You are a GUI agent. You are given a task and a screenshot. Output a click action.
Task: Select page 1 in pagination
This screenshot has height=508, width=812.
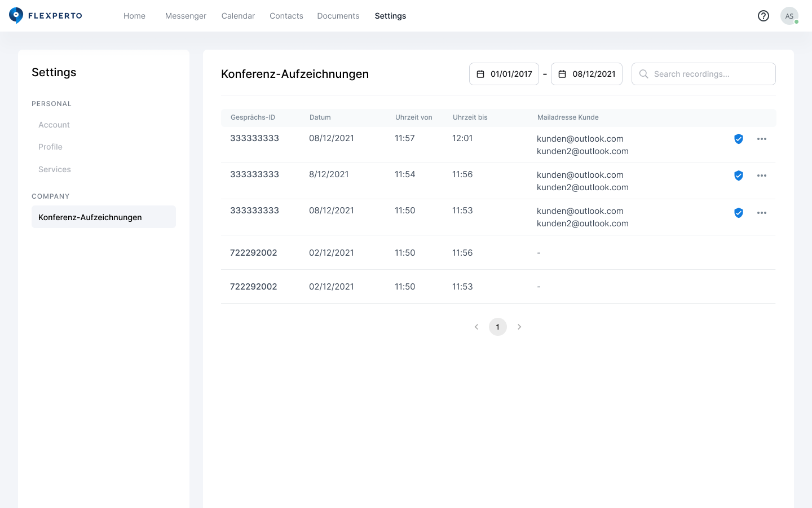(497, 327)
